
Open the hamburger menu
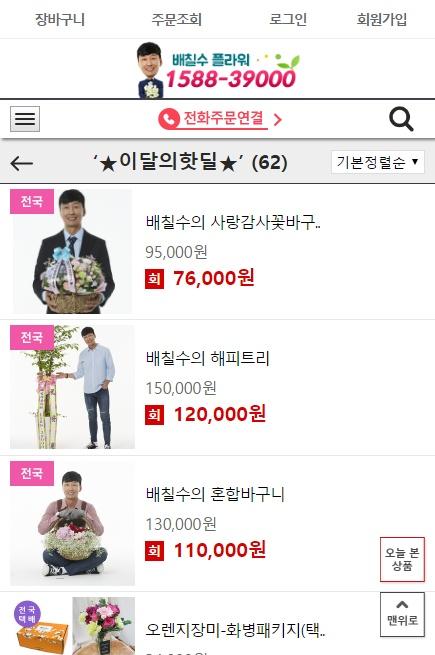click(25, 119)
